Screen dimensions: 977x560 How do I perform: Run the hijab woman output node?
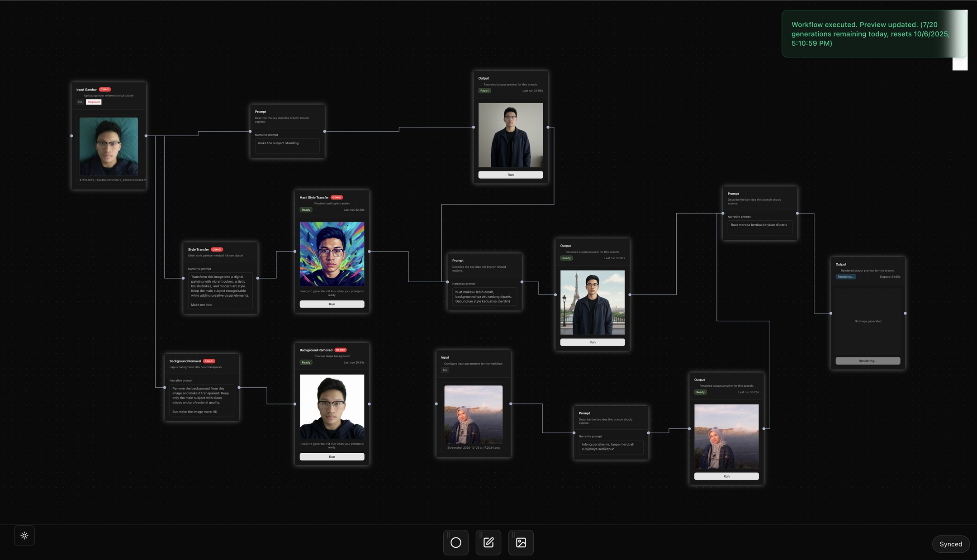(726, 476)
